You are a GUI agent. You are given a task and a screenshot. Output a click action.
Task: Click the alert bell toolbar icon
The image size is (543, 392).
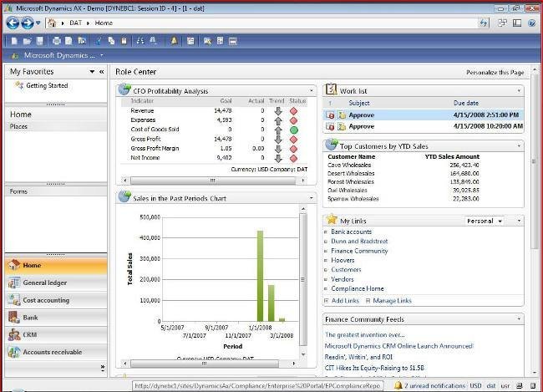[175, 41]
